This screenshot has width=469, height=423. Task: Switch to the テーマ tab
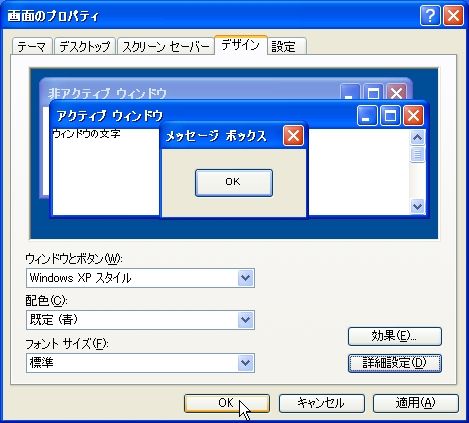tap(32, 46)
